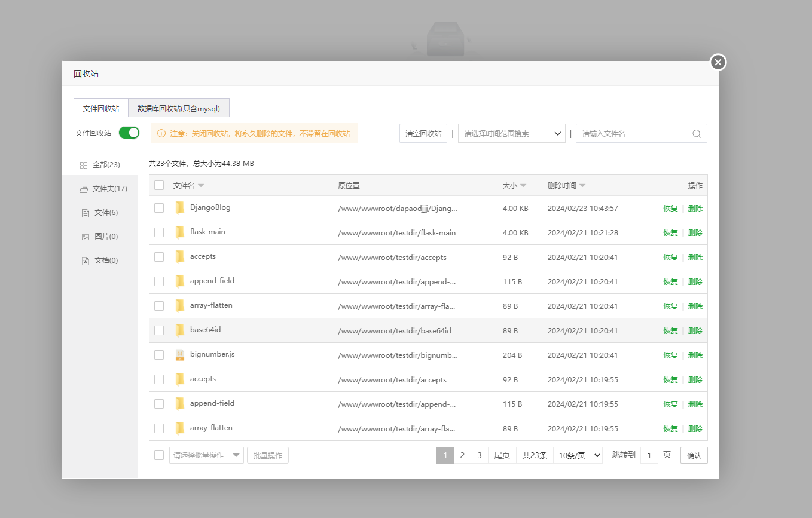Click the base64id file name
This screenshot has height=518, width=812.
[206, 330]
